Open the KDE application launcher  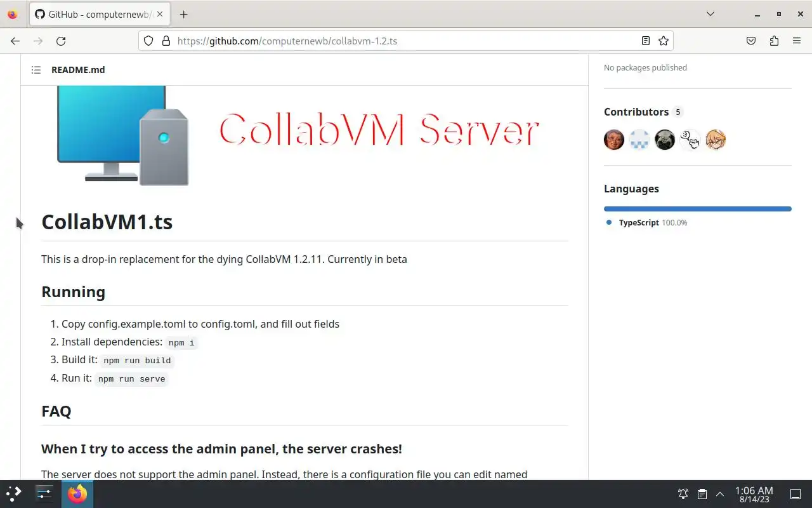[x=14, y=493]
